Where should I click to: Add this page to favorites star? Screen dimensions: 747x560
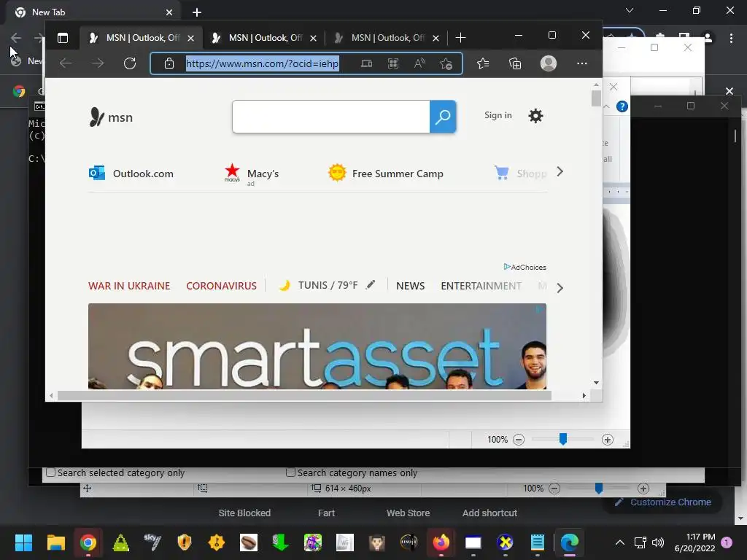446,63
